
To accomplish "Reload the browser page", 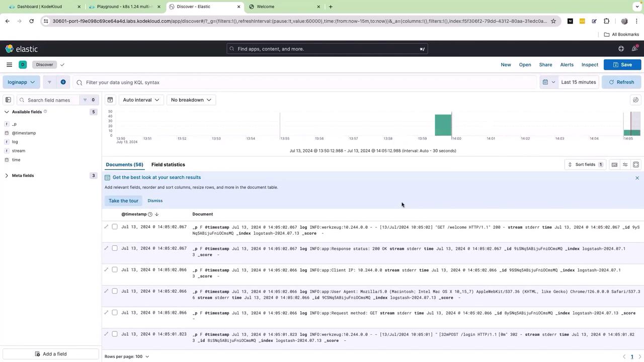I will pos(31,21).
